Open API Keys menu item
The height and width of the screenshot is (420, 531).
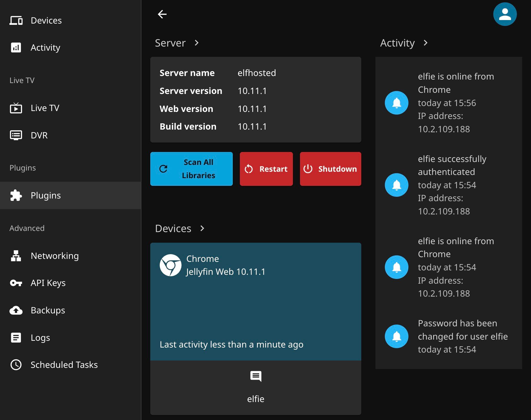[x=71, y=283]
